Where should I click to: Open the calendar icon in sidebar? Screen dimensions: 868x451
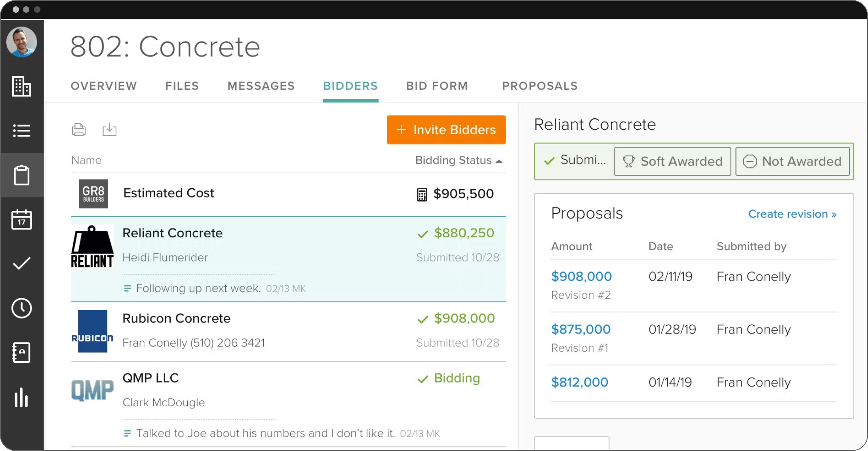(x=21, y=220)
